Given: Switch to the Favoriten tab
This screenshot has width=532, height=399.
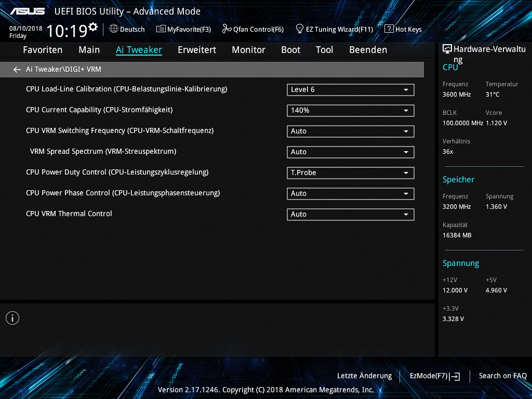Looking at the screenshot, I should click(43, 50).
